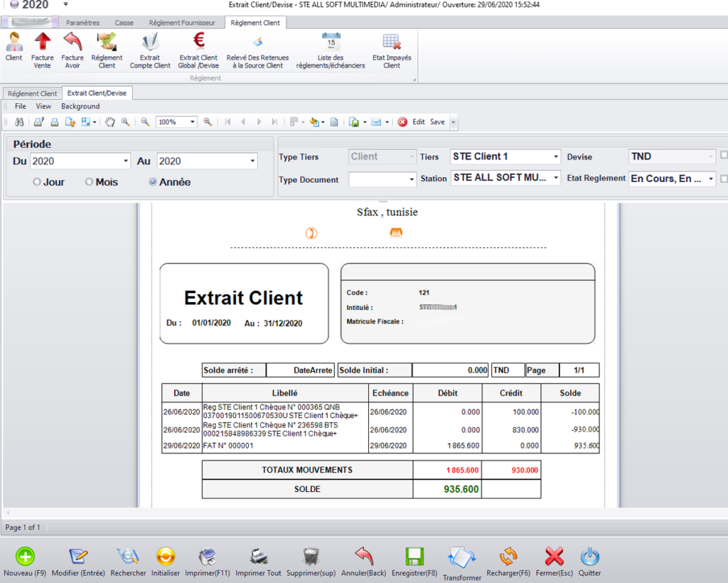Open the Règlement Client ribbon icon

click(x=107, y=50)
